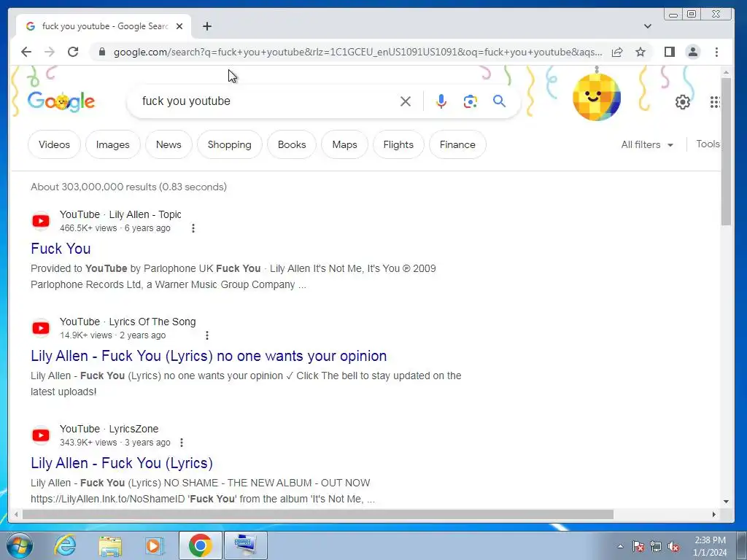Click inside the Google search field
747x560 pixels.
(267, 101)
